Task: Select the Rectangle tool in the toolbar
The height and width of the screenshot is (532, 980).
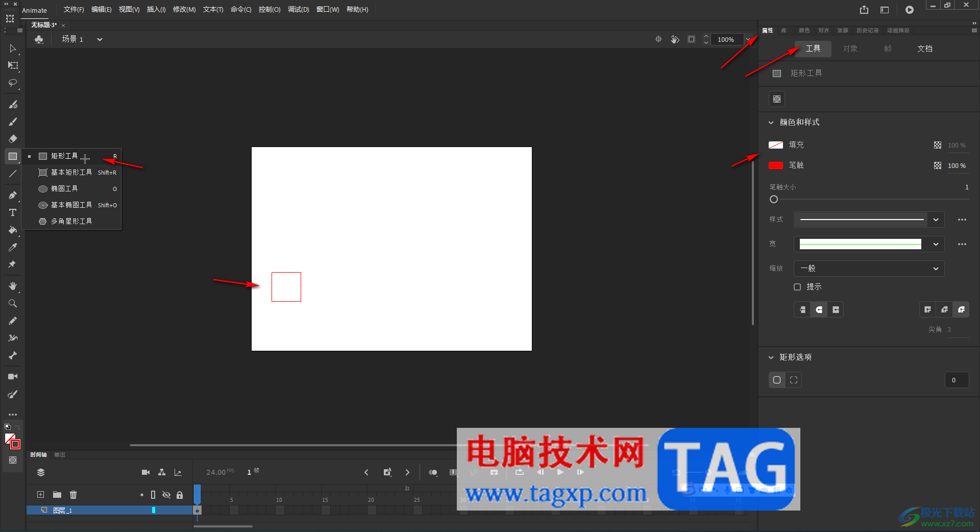Action: coord(13,156)
